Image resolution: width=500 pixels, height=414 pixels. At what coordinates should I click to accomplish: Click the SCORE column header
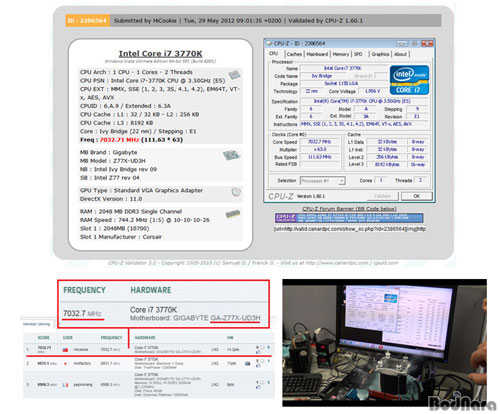click(x=44, y=338)
